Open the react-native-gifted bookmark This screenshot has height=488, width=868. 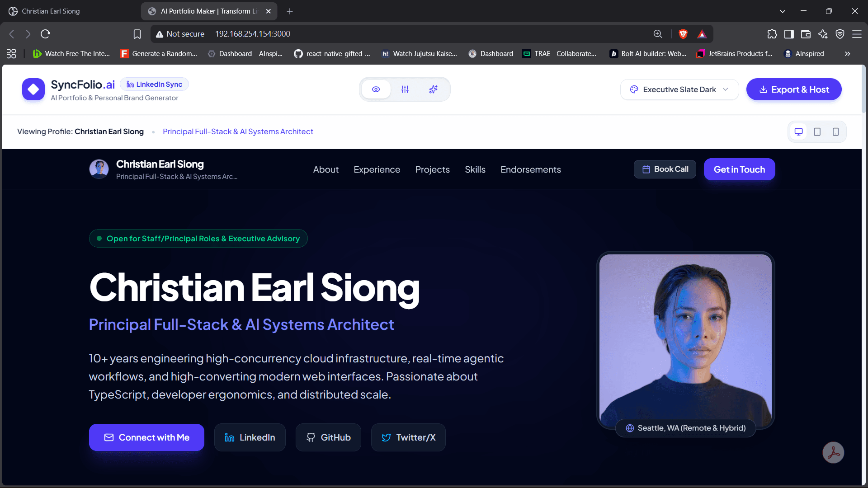(x=332, y=54)
